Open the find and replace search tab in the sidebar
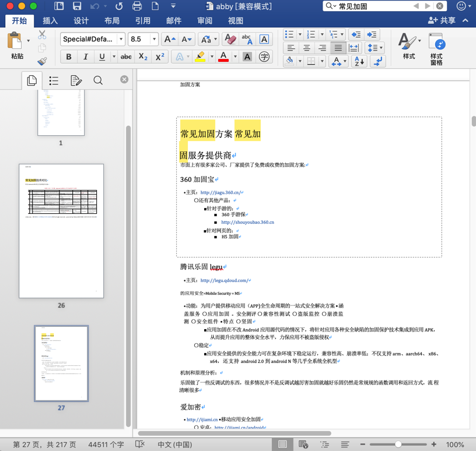This screenshot has height=451, width=476. click(x=98, y=80)
